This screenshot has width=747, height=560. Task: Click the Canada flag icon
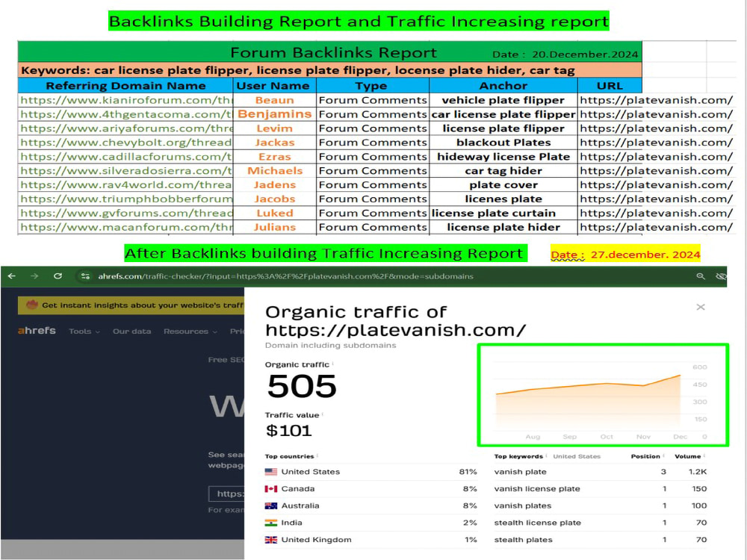pyautogui.click(x=271, y=488)
